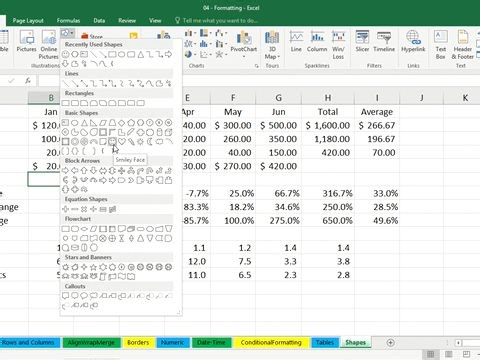Switch to the AlignWrapMerge sheet tab

(x=91, y=343)
